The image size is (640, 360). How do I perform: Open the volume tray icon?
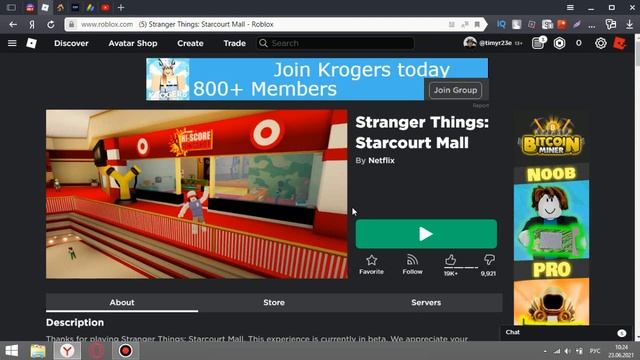(x=568, y=351)
